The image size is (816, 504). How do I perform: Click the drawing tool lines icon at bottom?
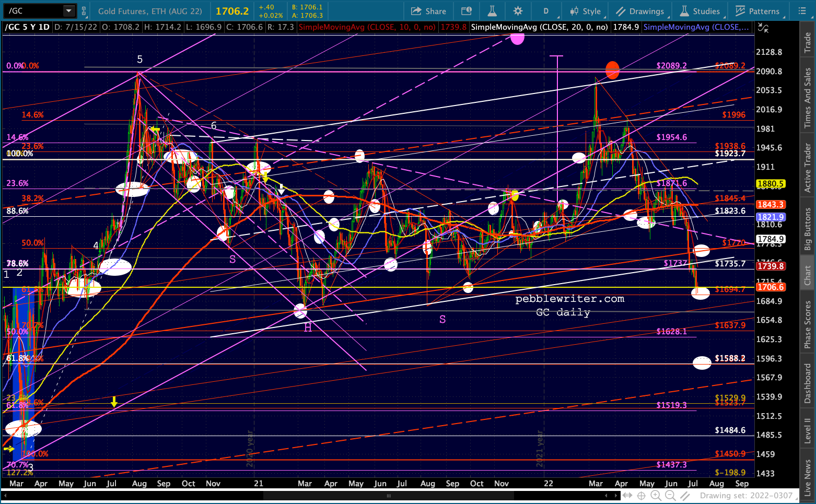[685, 496]
